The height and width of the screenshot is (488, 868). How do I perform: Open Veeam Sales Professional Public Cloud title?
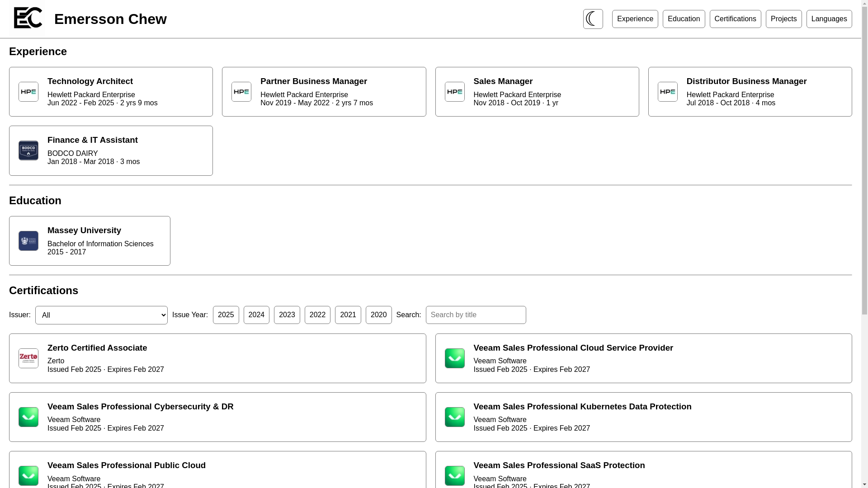click(126, 465)
